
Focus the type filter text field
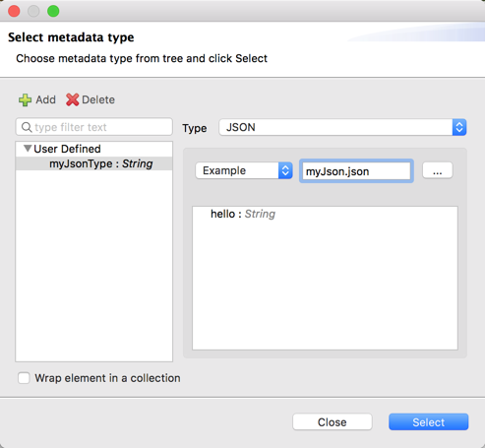94,127
